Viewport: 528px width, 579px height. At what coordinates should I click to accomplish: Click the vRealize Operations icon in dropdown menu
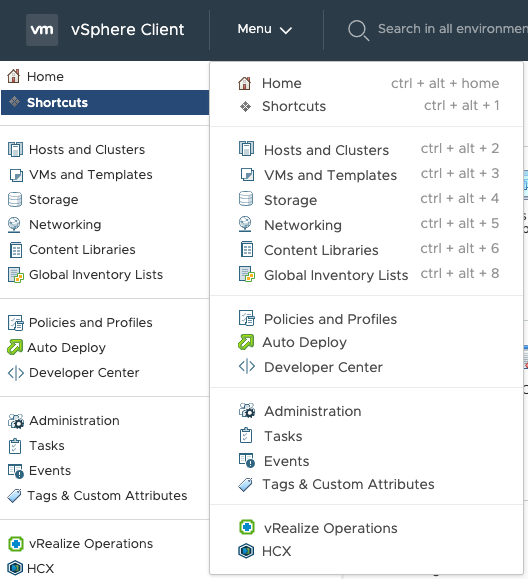point(247,527)
